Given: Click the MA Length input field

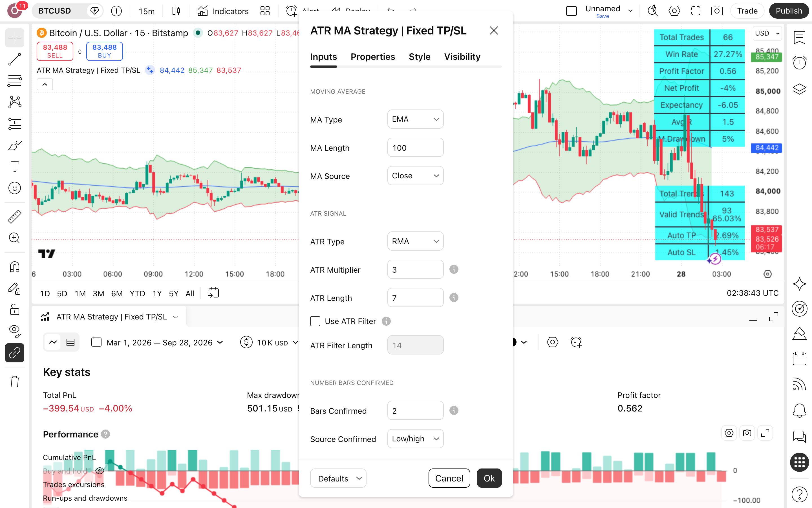Looking at the screenshot, I should (415, 148).
